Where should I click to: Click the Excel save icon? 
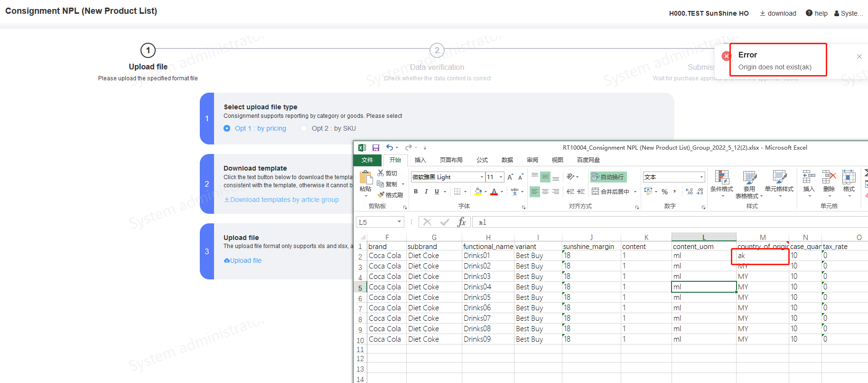[x=376, y=148]
